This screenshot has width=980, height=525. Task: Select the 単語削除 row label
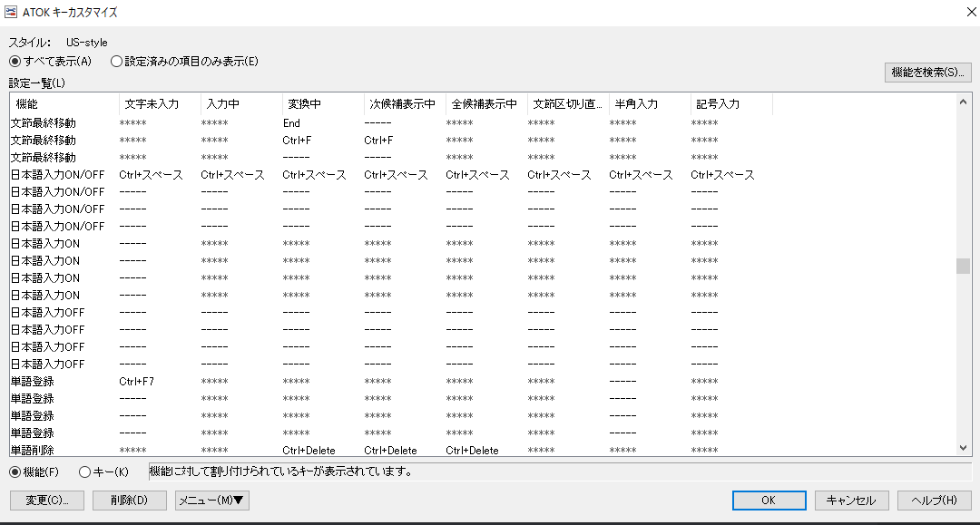tap(33, 450)
